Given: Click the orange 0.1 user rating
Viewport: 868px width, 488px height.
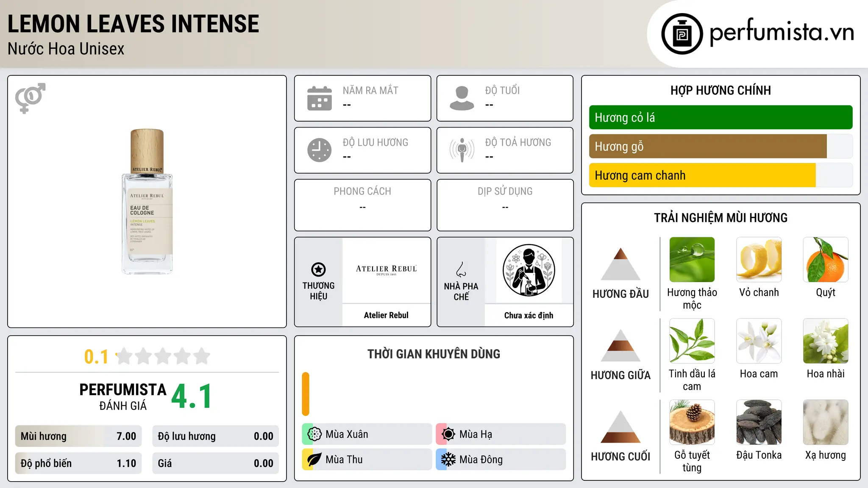Looking at the screenshot, I should tap(96, 357).
